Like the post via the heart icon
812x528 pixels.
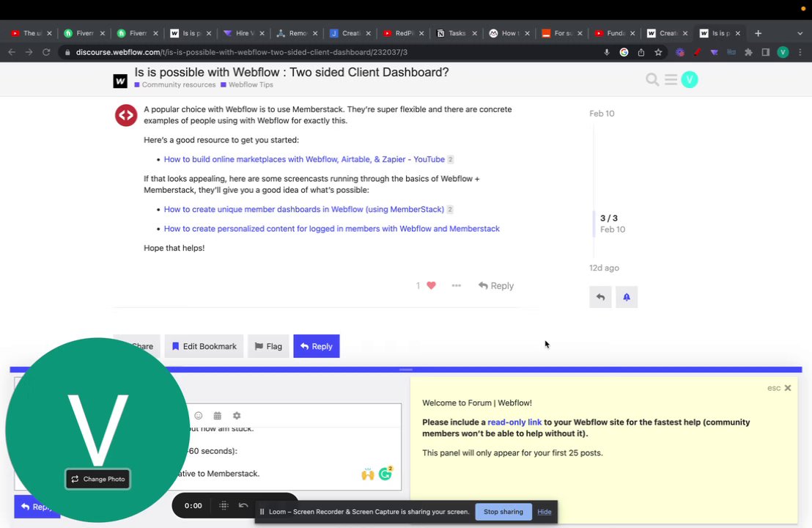point(431,285)
